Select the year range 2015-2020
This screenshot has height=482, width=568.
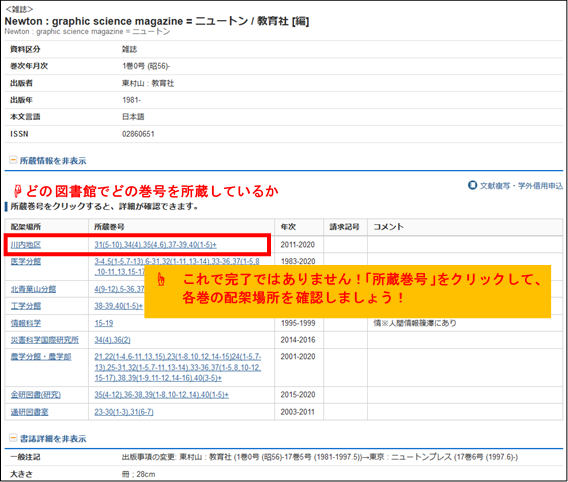click(x=298, y=395)
